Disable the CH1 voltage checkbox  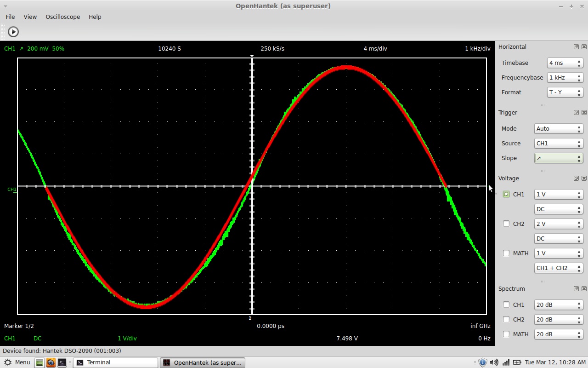pyautogui.click(x=506, y=195)
